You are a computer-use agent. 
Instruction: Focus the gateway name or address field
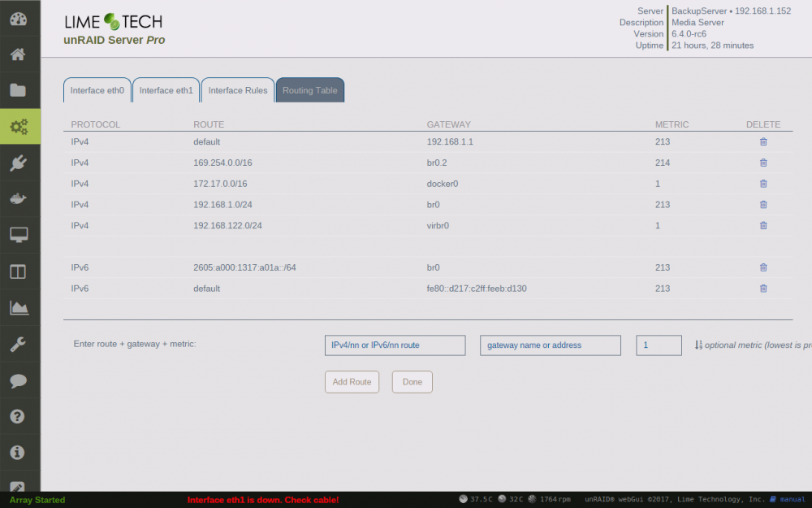(551, 345)
